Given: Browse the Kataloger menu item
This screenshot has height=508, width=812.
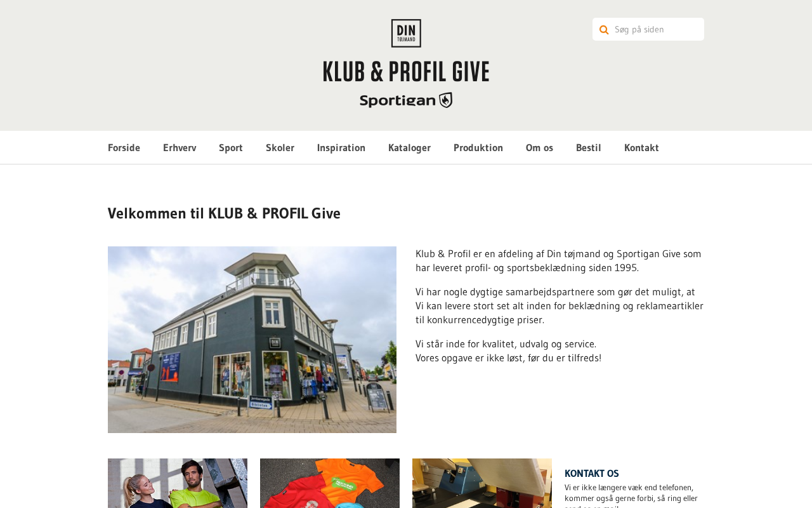Looking at the screenshot, I should 409,148.
